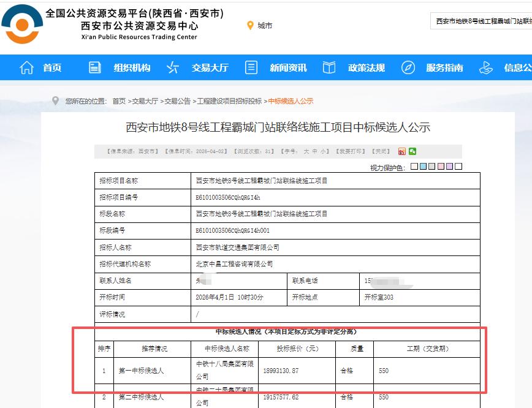Click 投标报价（元） column header
The width and height of the screenshot is (532, 408).
pyautogui.click(x=297, y=349)
